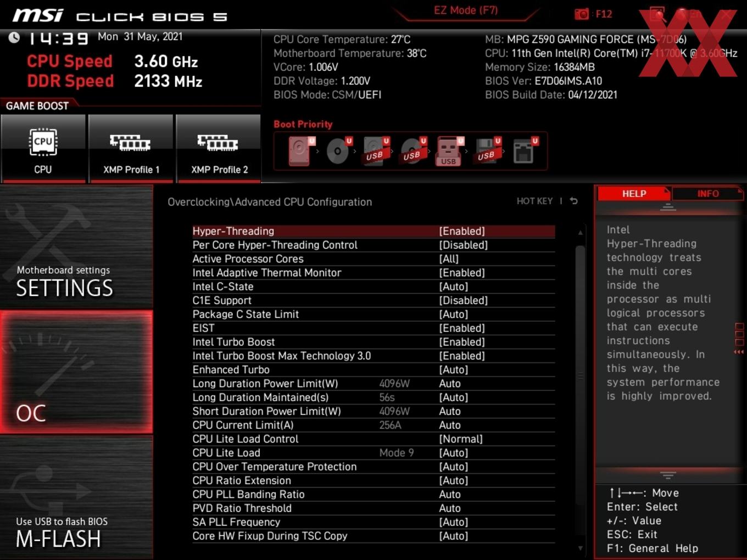Image resolution: width=747 pixels, height=560 pixels.
Task: Select the CPU Lite Load row label
Action: (x=226, y=453)
